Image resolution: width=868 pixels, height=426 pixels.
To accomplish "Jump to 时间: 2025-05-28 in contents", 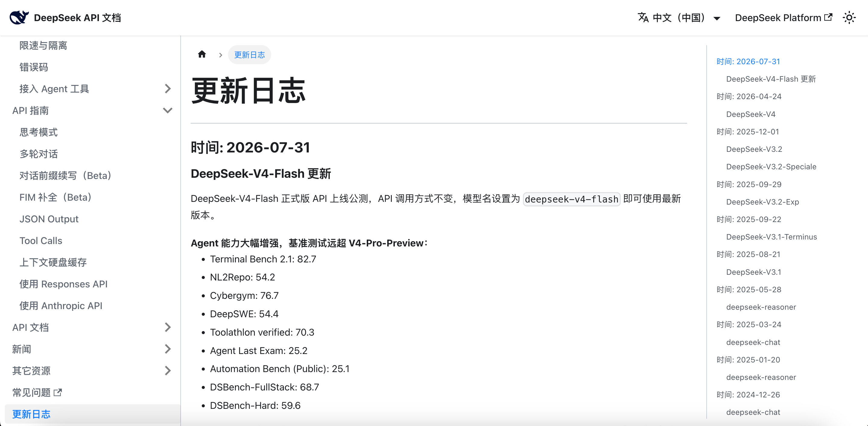I will tap(749, 290).
